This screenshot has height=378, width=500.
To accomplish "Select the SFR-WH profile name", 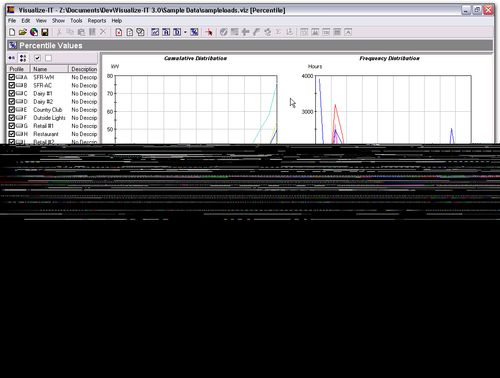I will (43, 77).
